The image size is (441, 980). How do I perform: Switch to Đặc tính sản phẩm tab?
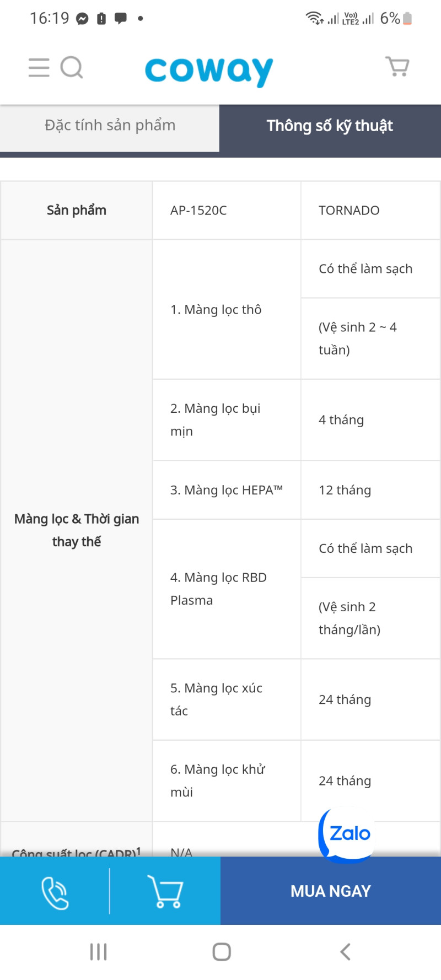110,126
